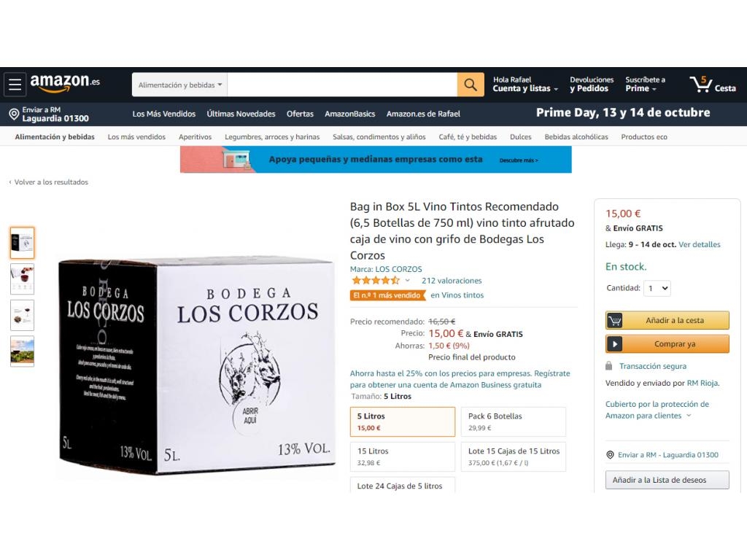Click Añadir a la cesta button

667,321
